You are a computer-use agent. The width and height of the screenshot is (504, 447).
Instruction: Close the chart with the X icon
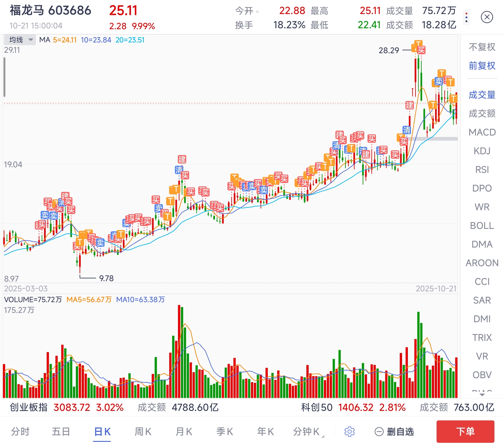tap(487, 17)
